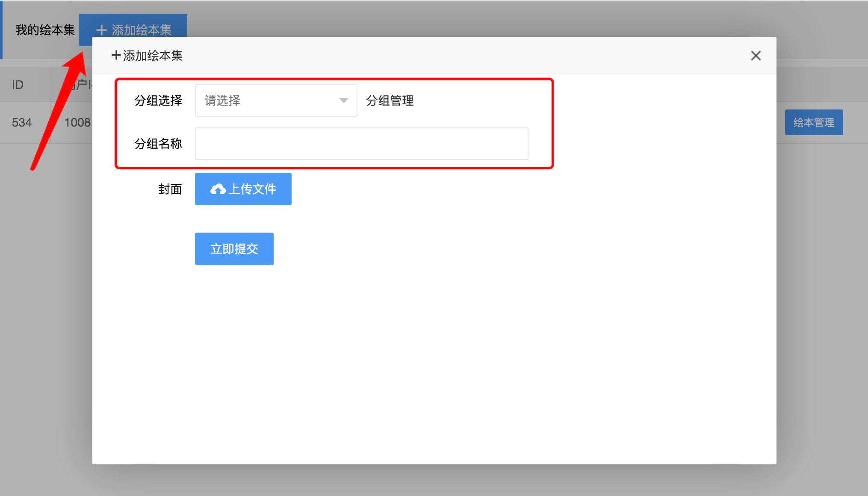Click inside the 分组名称 text field
Image resolution: width=868 pixels, height=496 pixels.
click(361, 144)
